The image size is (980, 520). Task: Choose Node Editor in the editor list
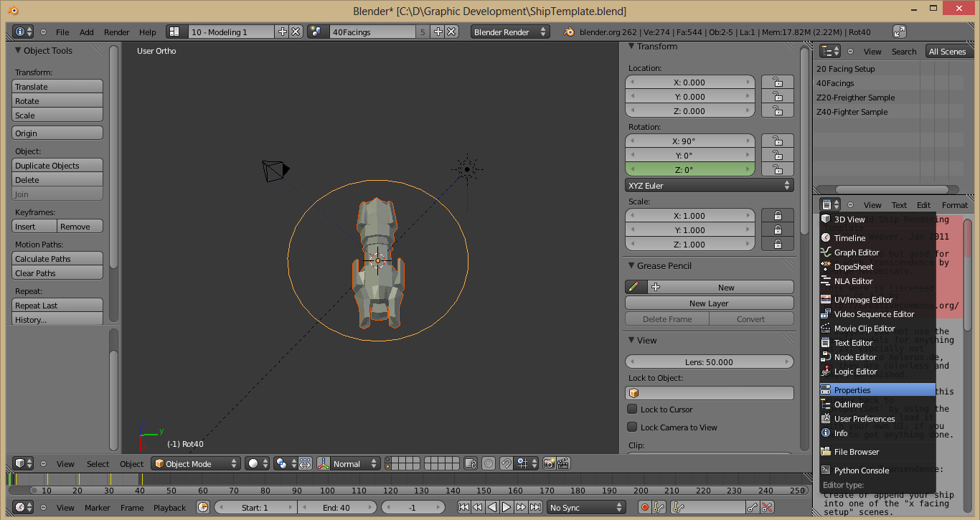(877, 356)
